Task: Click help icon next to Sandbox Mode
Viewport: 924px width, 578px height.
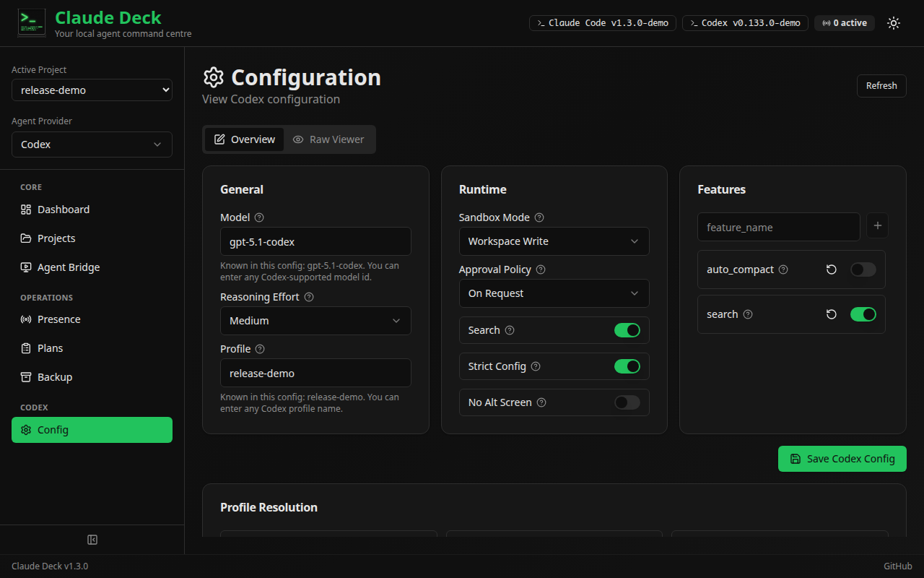Action: pos(539,217)
